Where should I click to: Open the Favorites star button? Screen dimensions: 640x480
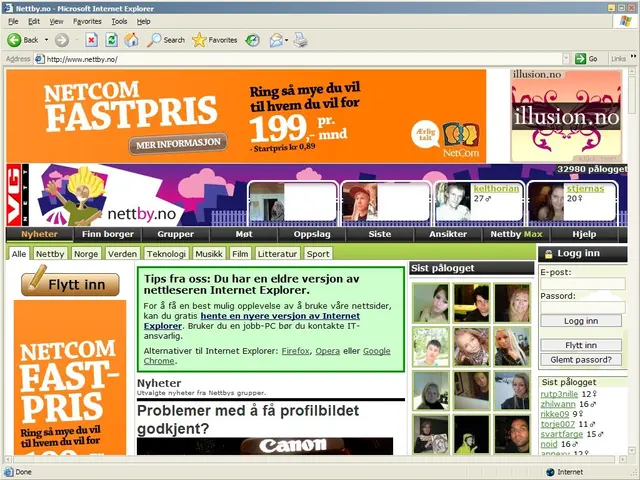pyautogui.click(x=213, y=40)
